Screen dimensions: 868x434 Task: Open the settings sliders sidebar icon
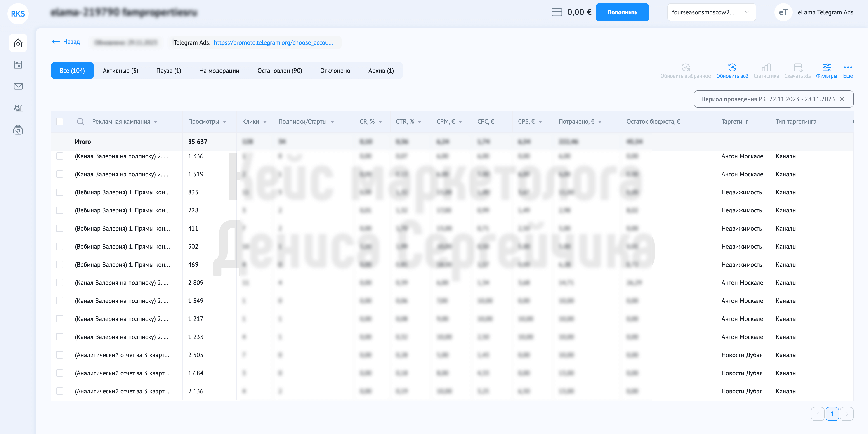click(x=18, y=65)
